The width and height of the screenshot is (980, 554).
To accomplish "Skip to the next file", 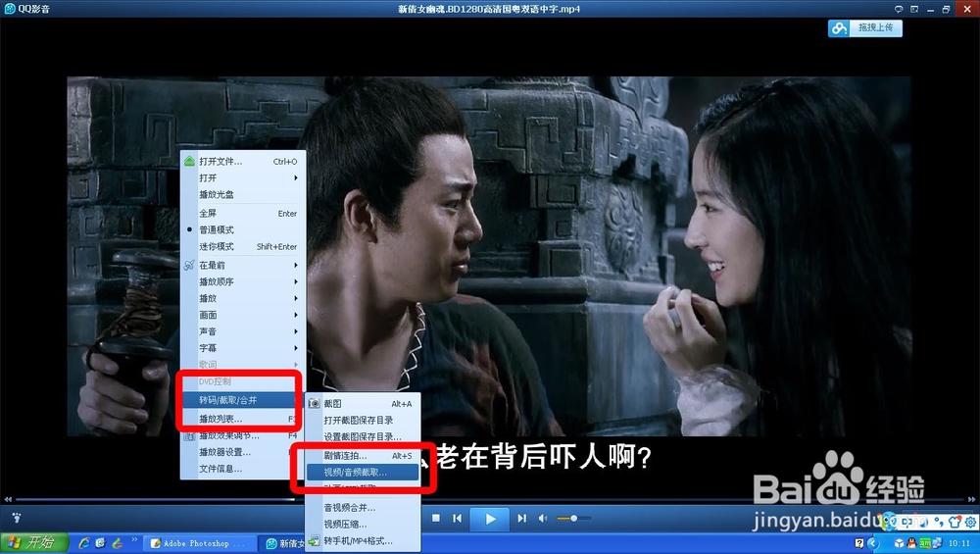I will point(522,518).
